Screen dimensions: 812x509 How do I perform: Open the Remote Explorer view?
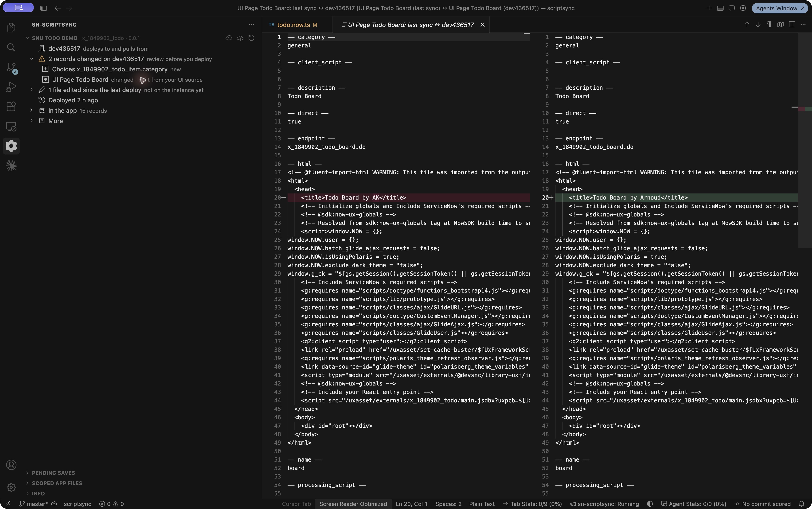11,127
